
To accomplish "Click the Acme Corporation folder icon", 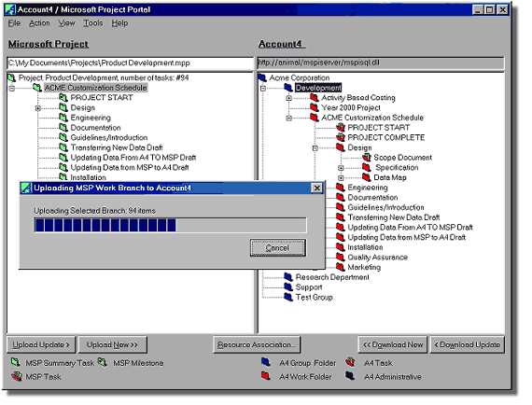I will click(x=262, y=77).
